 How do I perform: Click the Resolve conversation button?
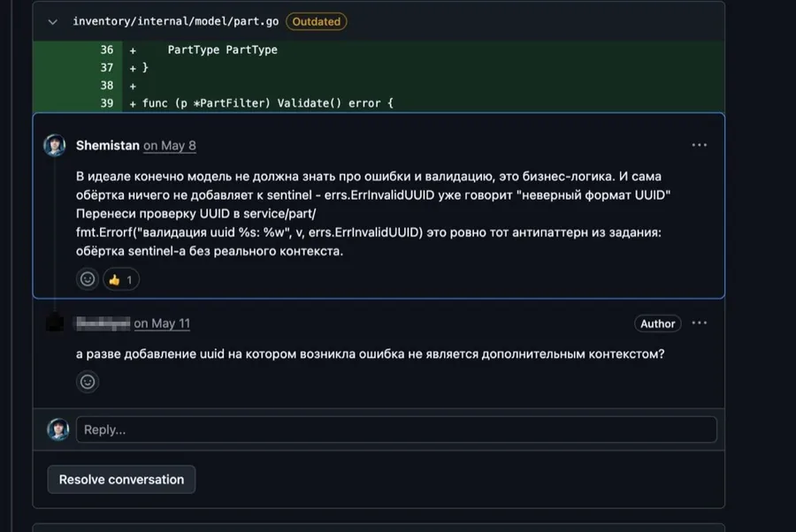pos(121,479)
